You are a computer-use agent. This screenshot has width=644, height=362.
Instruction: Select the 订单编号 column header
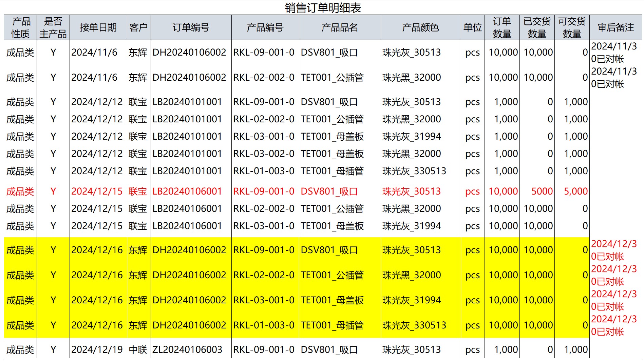pyautogui.click(x=191, y=27)
